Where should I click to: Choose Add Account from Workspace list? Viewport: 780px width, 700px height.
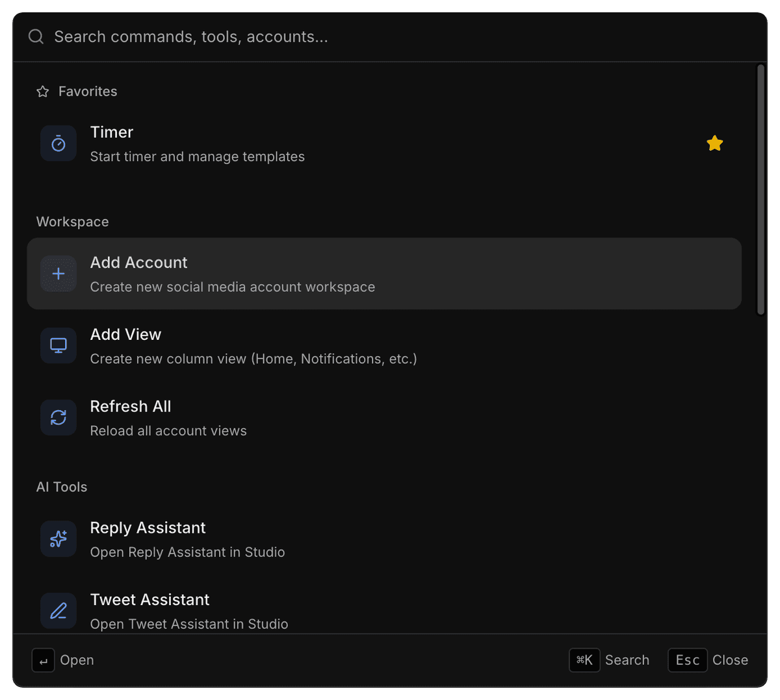[383, 274]
